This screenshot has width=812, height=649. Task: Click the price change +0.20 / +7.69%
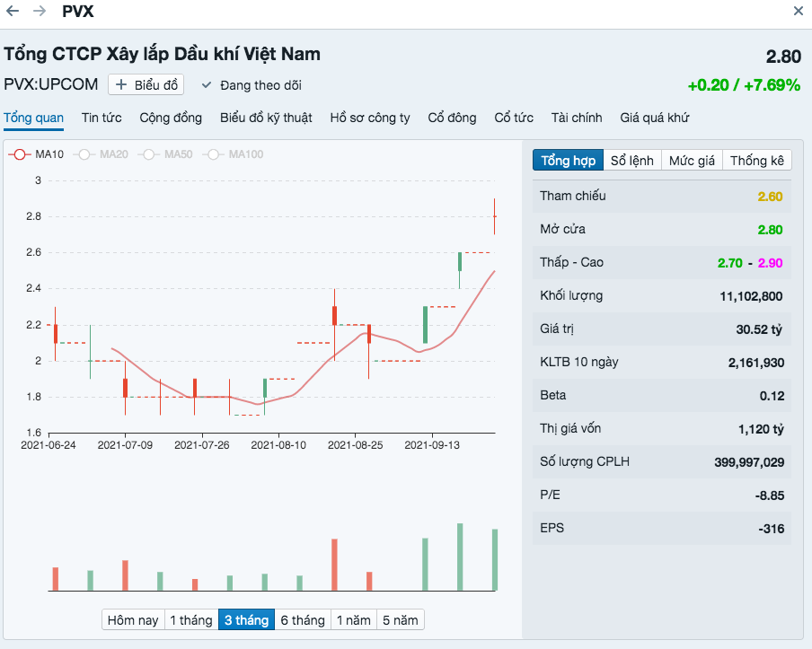(x=744, y=85)
